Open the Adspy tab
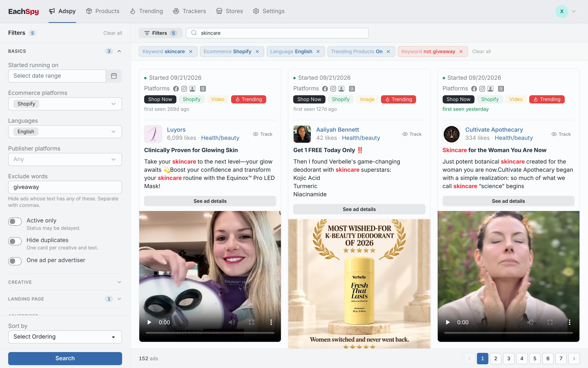This screenshot has height=368, width=588. coord(62,11)
